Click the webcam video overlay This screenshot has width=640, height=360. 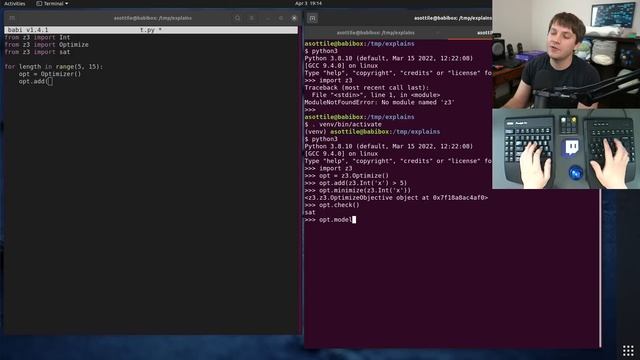(566, 54)
